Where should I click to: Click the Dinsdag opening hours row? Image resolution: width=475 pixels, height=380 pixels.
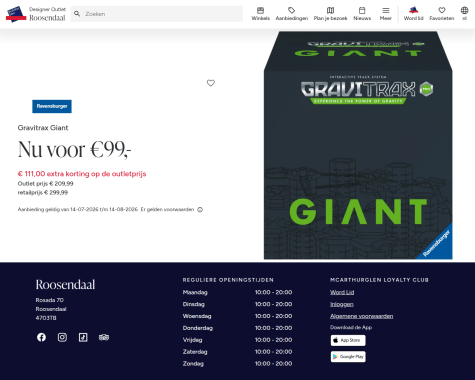237,304
